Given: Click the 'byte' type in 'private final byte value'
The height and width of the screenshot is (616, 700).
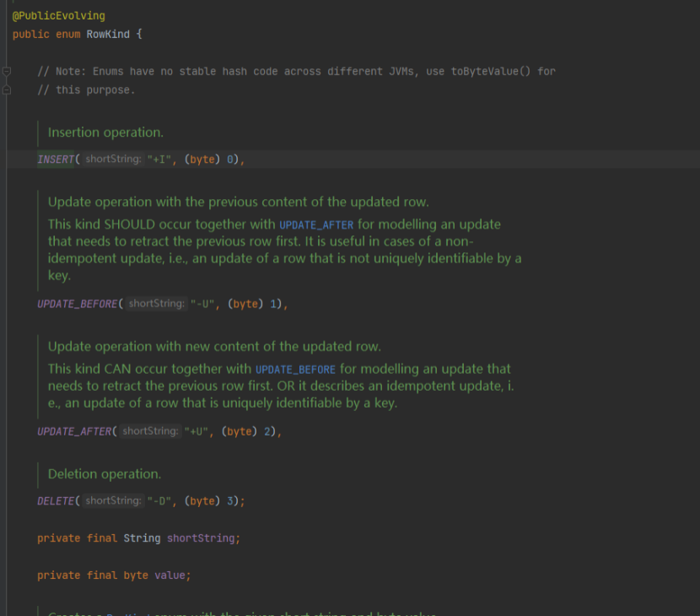Looking at the screenshot, I should [x=136, y=575].
